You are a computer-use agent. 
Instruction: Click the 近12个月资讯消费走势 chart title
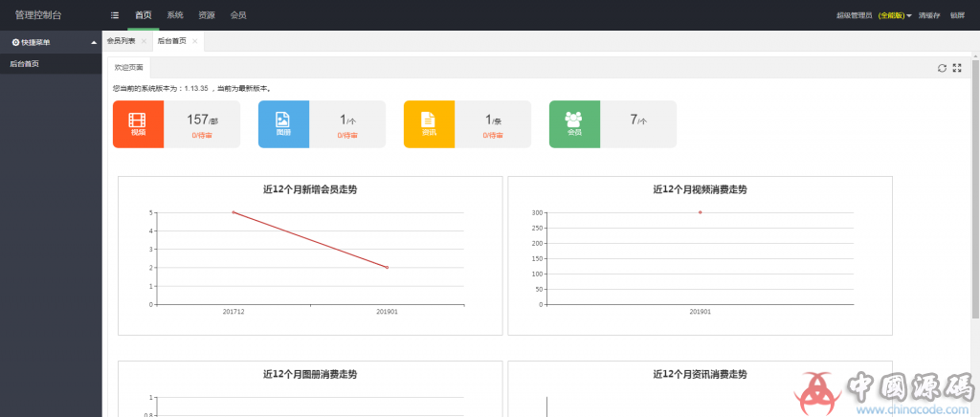coord(700,375)
